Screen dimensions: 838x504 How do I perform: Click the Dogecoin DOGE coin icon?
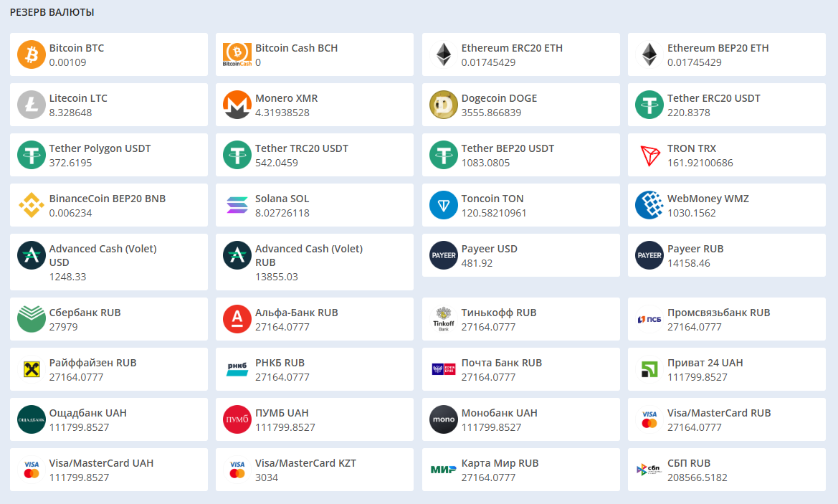444,105
